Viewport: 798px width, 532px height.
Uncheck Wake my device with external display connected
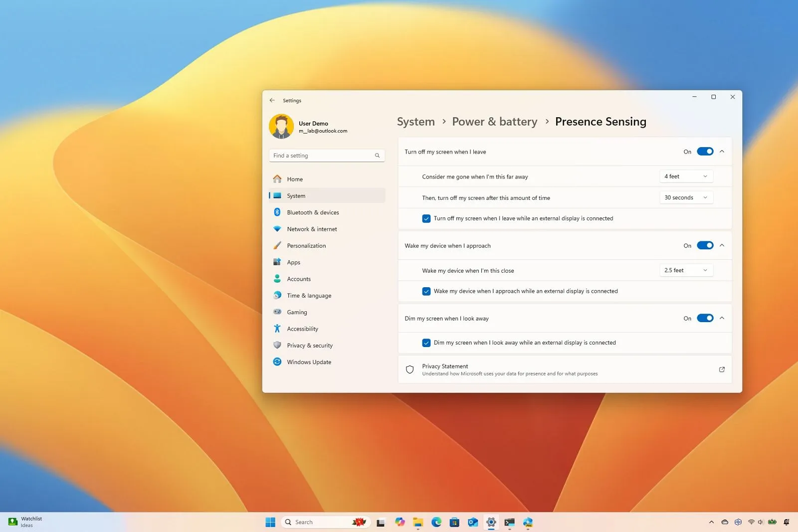point(426,291)
